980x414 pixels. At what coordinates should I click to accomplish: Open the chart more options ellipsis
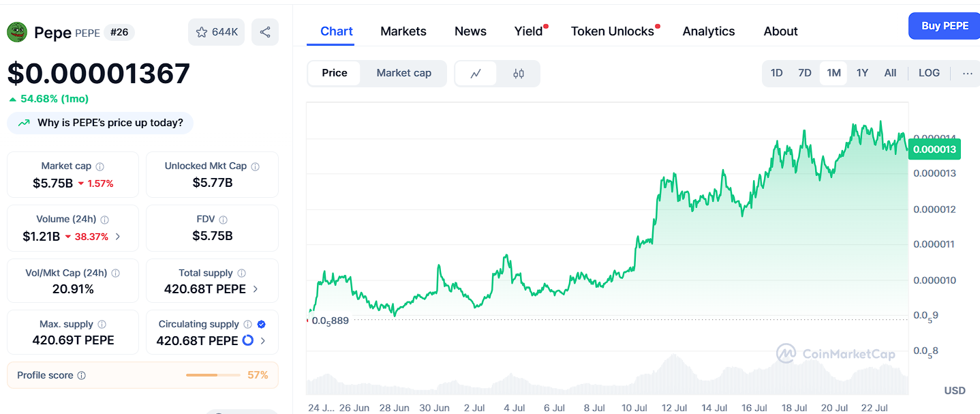968,73
